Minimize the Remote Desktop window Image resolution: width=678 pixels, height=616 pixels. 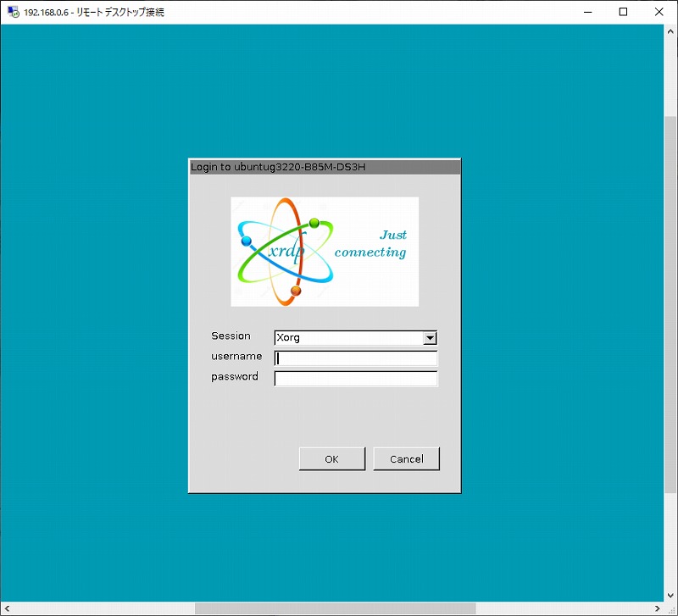coord(587,12)
